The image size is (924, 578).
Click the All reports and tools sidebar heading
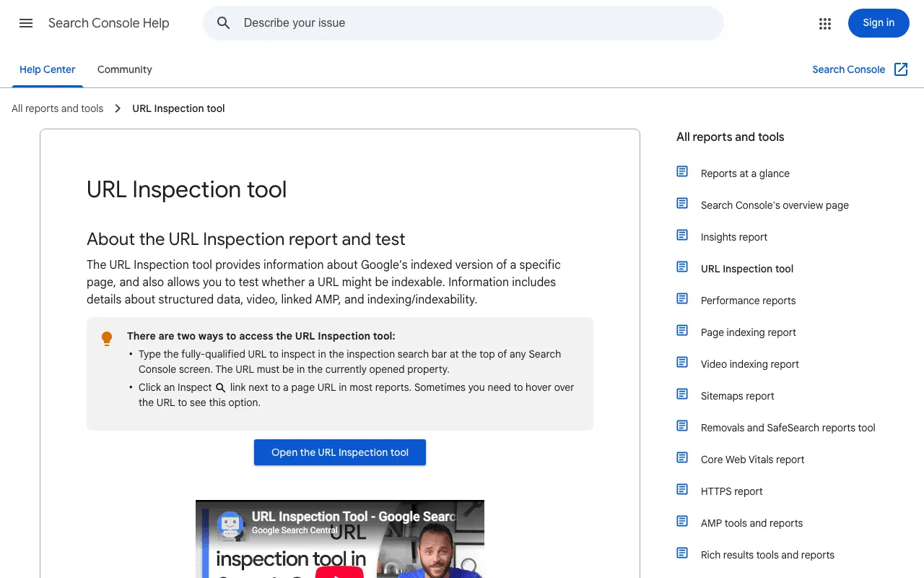[x=730, y=137]
